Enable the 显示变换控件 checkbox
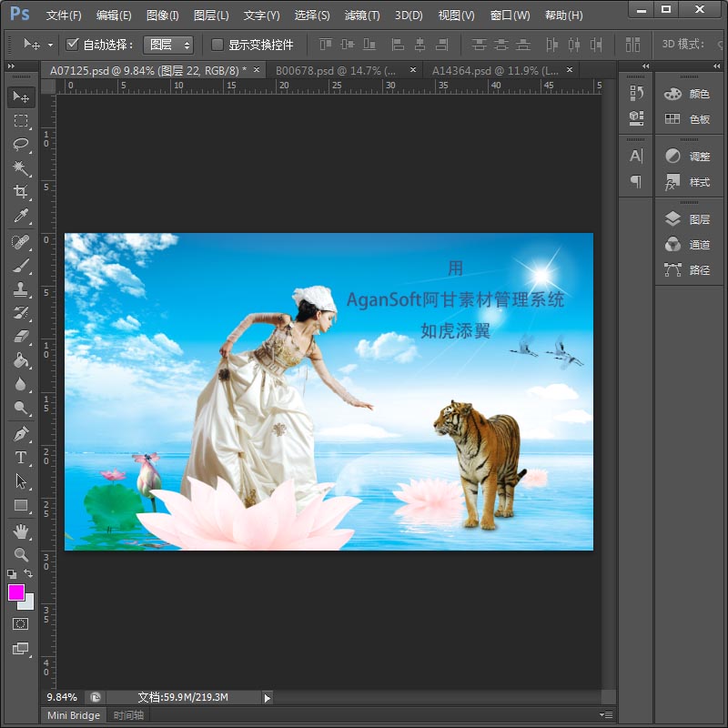The width and height of the screenshot is (728, 728). (217, 45)
